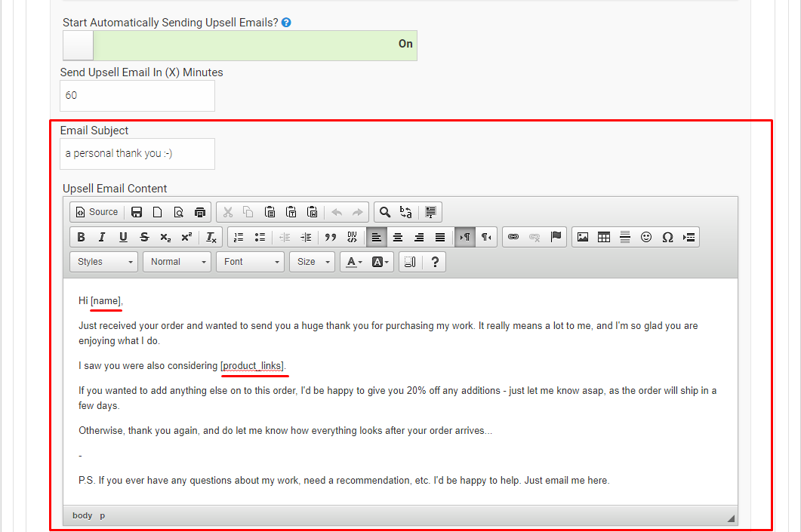
Task: Apply Subscript formatting
Action: pyautogui.click(x=165, y=237)
